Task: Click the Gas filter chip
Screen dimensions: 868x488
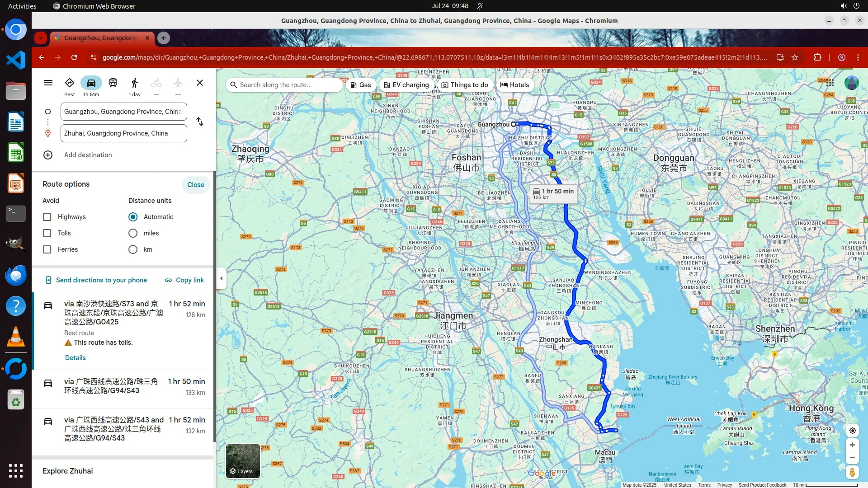Action: (x=361, y=85)
